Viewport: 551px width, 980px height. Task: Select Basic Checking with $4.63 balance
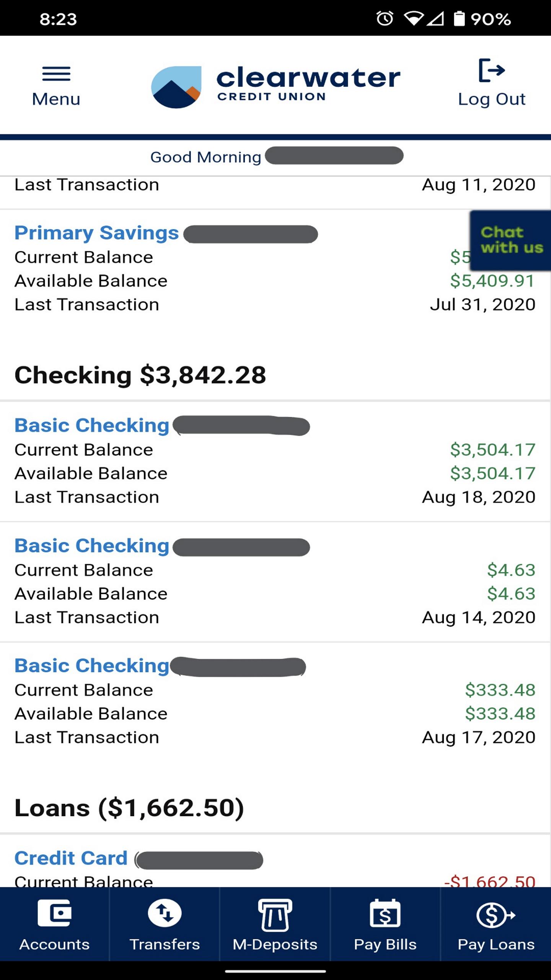click(92, 546)
